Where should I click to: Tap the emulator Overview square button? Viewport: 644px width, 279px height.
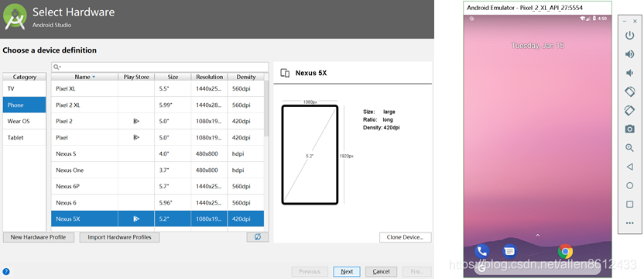629,204
